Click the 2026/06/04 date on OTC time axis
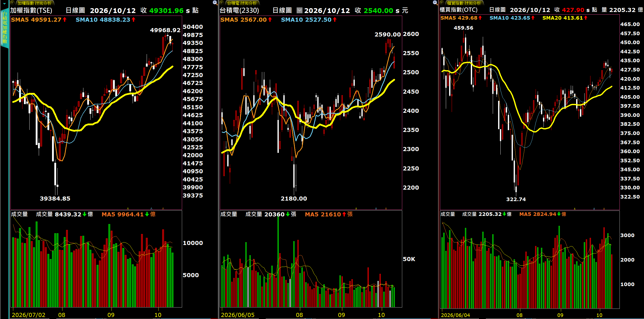This screenshot has width=644, height=319. click(456, 315)
